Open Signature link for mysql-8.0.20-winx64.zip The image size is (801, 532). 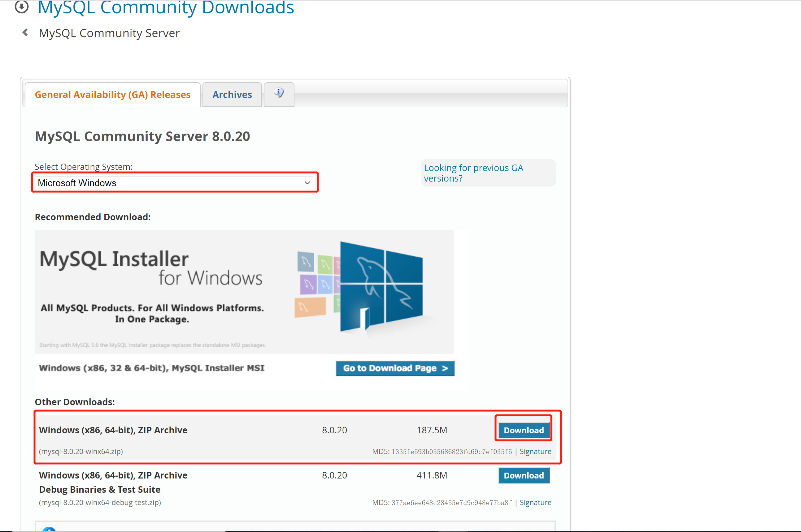535,452
